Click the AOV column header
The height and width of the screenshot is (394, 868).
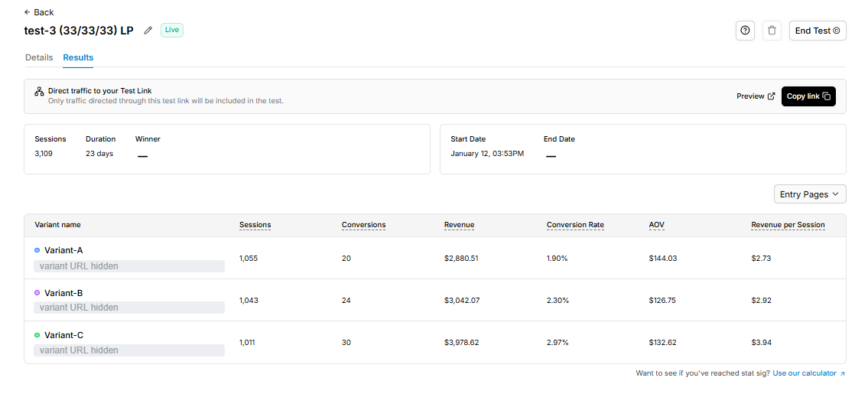coord(656,225)
